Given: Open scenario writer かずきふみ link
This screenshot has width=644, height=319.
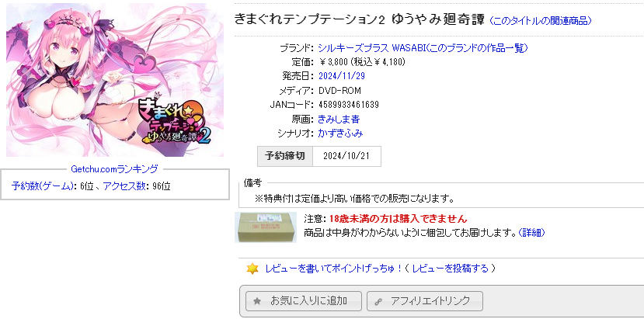Looking at the screenshot, I should [340, 133].
